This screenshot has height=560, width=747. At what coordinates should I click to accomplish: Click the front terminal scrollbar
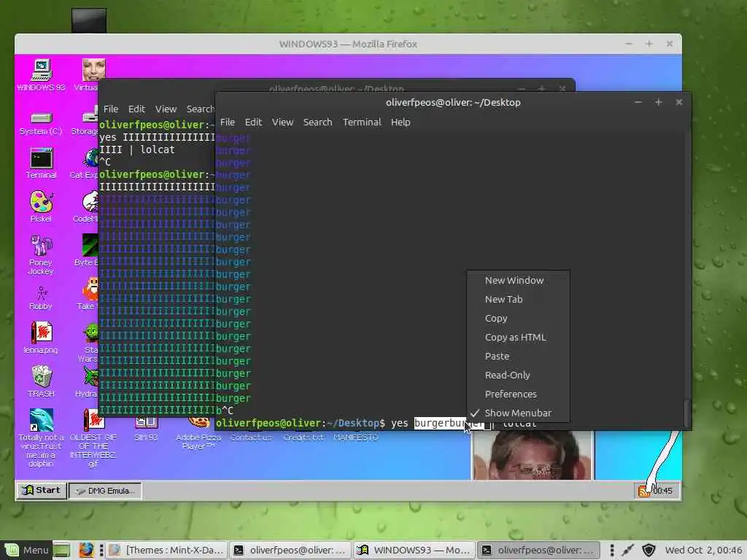pyautogui.click(x=686, y=413)
